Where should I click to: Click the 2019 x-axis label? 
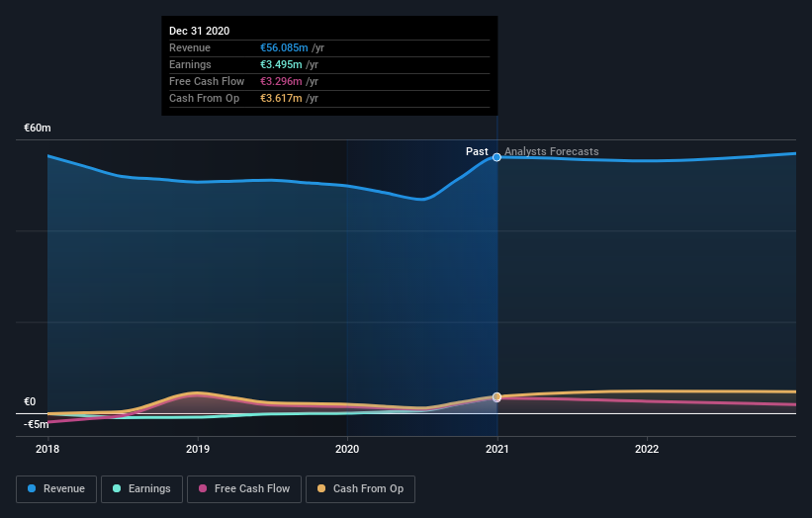click(197, 449)
